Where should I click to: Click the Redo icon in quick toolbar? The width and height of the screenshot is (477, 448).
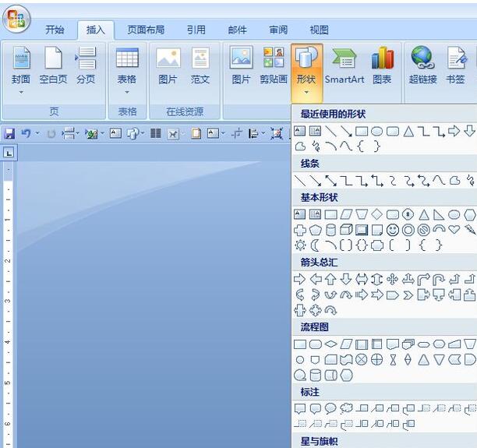click(51, 133)
